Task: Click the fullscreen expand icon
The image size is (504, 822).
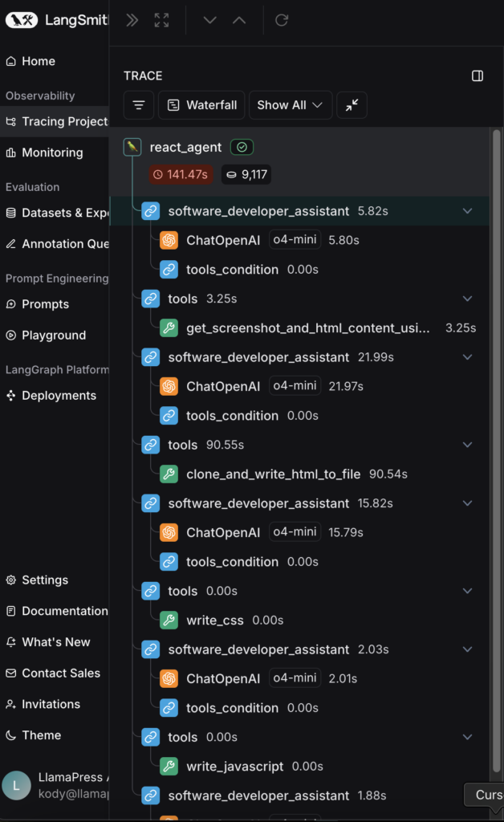Action: click(162, 20)
